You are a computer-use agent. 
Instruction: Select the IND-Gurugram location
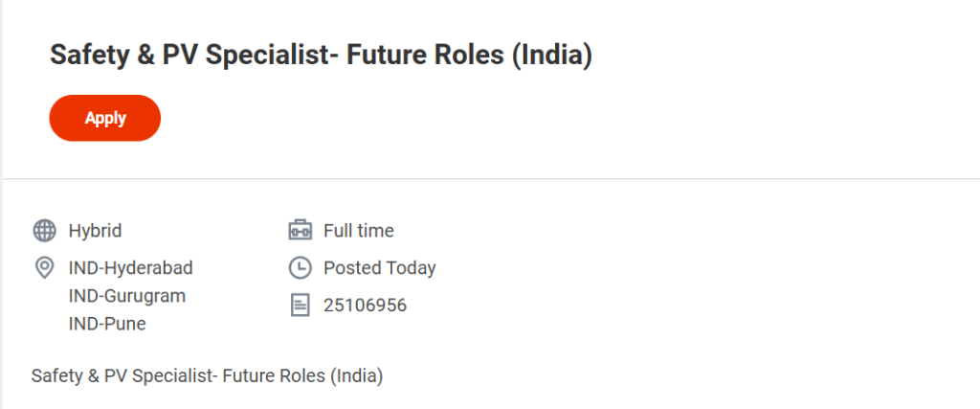[x=126, y=296]
